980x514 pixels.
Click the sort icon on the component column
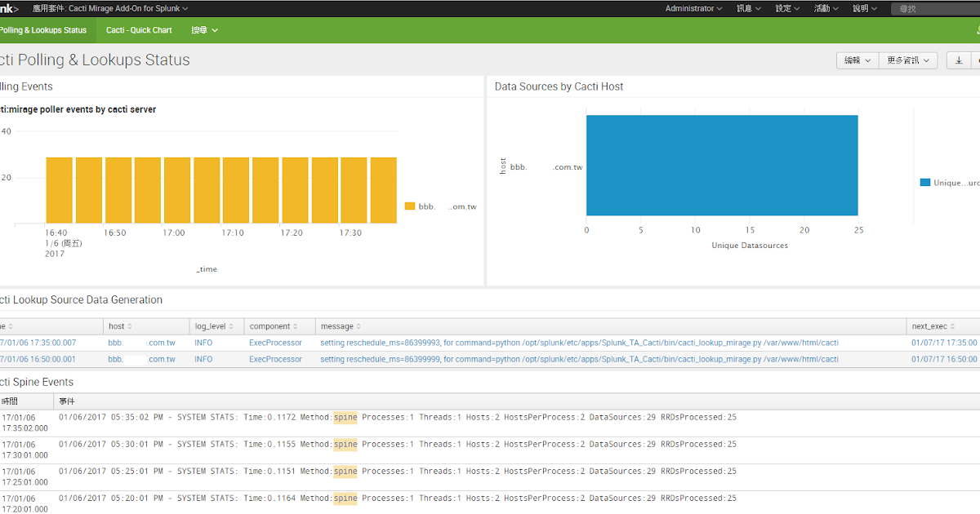(296, 326)
